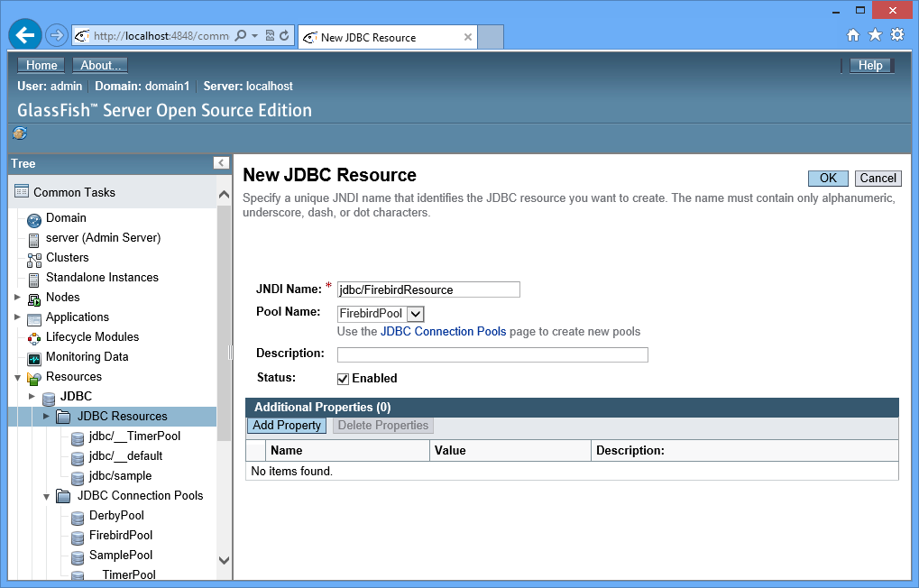
Task: Click OK to create the resource
Action: 828,179
